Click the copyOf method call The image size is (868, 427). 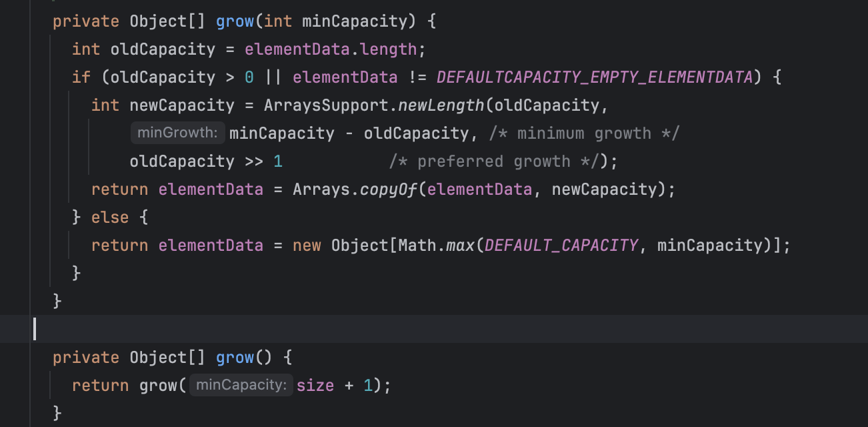tap(389, 189)
